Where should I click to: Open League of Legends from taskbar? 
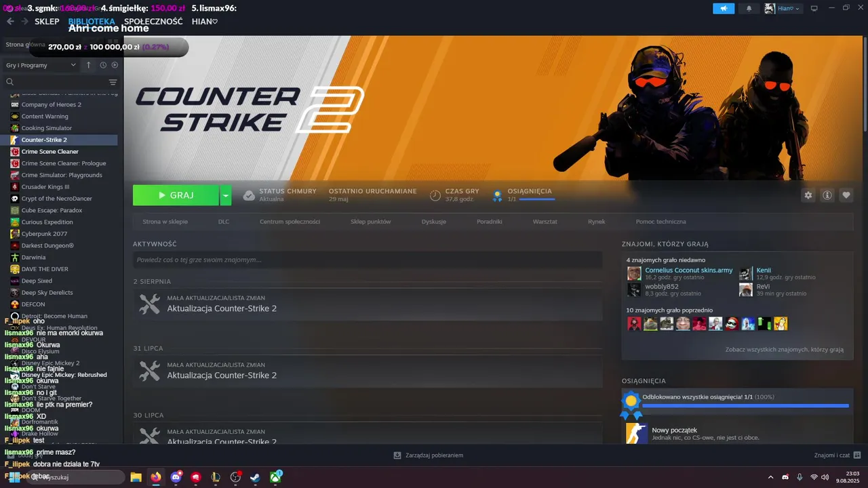pos(216,477)
